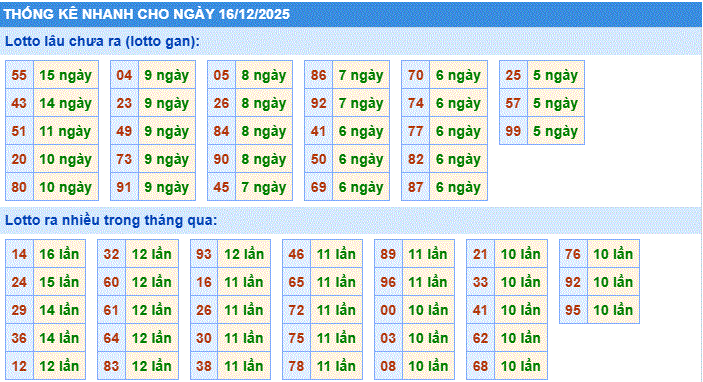Select frequent number 21 cell
The height and width of the screenshot is (382, 703).
[481, 254]
